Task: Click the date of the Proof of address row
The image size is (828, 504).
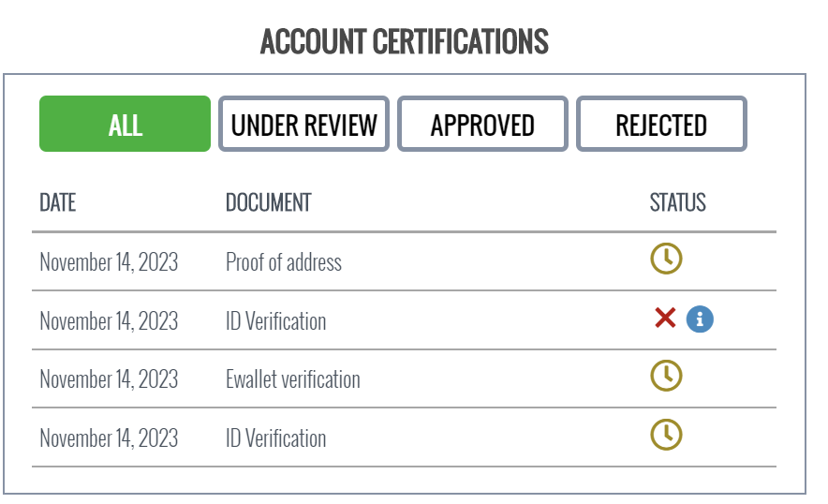Action: (109, 262)
